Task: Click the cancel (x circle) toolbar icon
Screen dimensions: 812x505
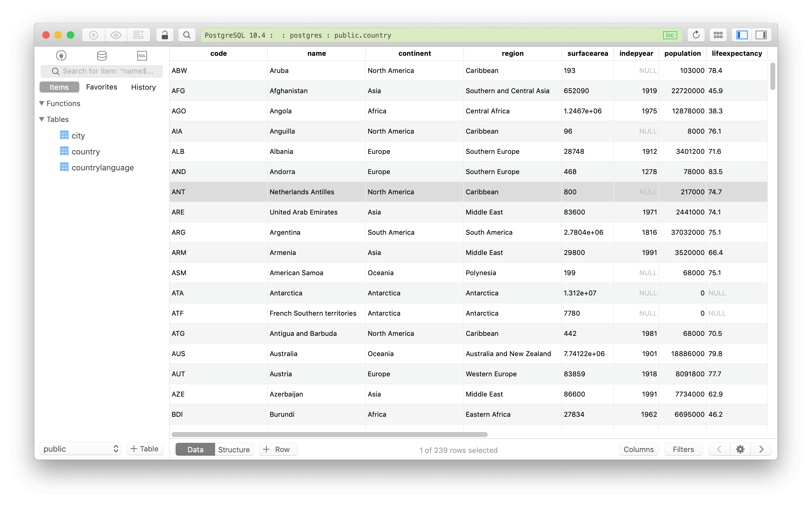Action: tap(93, 35)
